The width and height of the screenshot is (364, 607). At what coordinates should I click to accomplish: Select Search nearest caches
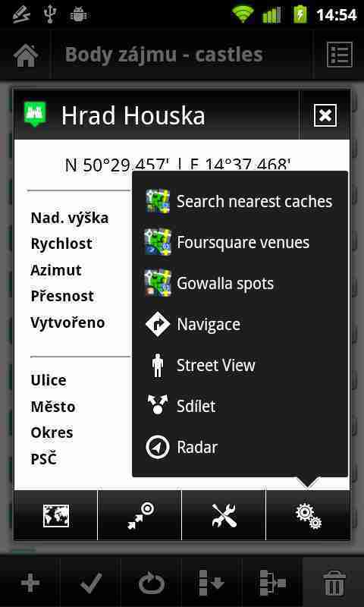pos(240,202)
